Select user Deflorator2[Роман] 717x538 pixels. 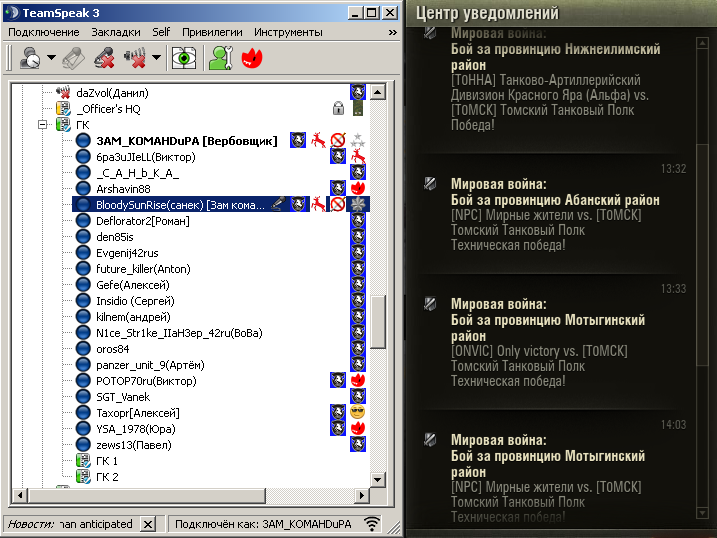tap(143, 221)
